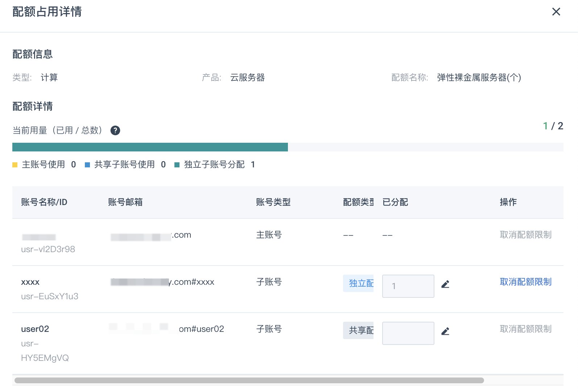Click 取消配额限制 for the main account
Image resolution: width=578 pixels, height=392 pixels.
pos(525,235)
